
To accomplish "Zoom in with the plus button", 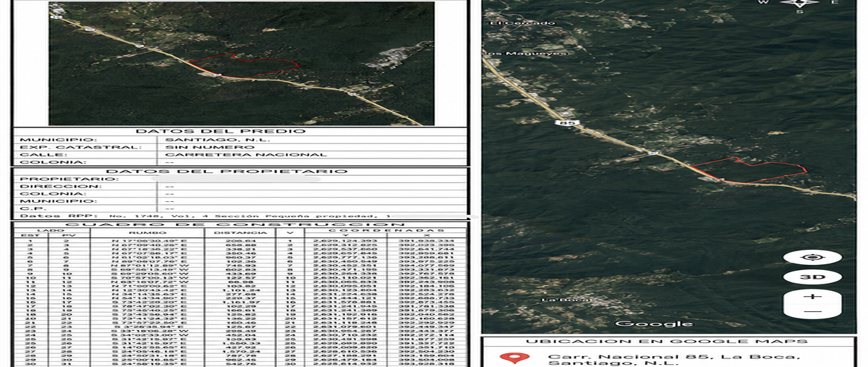I will [812, 297].
